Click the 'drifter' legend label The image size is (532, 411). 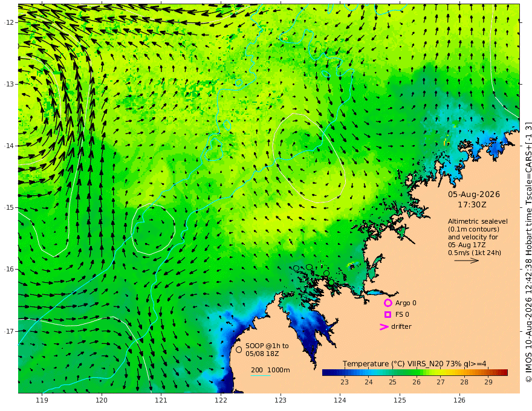click(401, 326)
